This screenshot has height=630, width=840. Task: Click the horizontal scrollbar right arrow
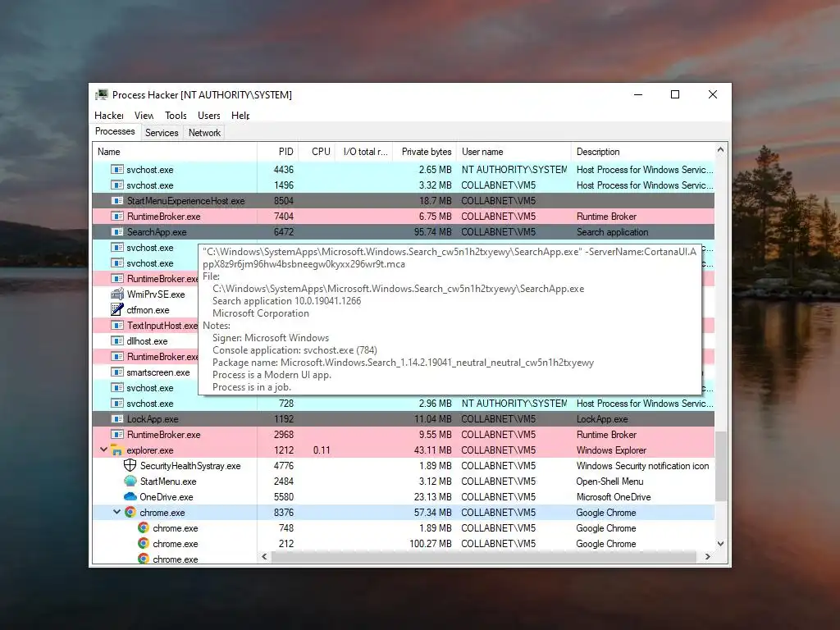pyautogui.click(x=708, y=557)
